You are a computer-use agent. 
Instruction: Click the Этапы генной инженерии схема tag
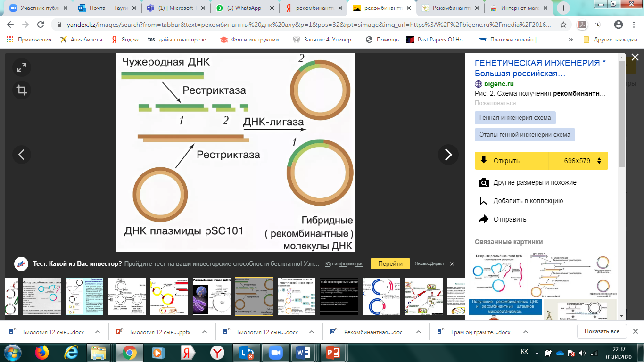[x=525, y=134]
